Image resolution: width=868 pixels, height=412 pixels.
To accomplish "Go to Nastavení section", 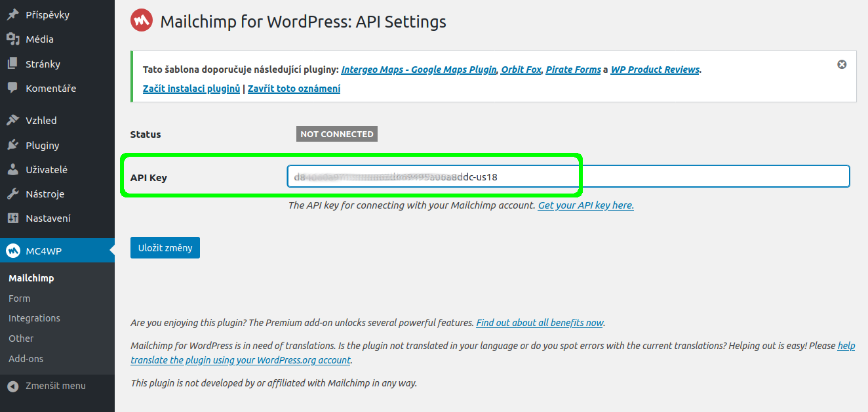I will pos(57,218).
